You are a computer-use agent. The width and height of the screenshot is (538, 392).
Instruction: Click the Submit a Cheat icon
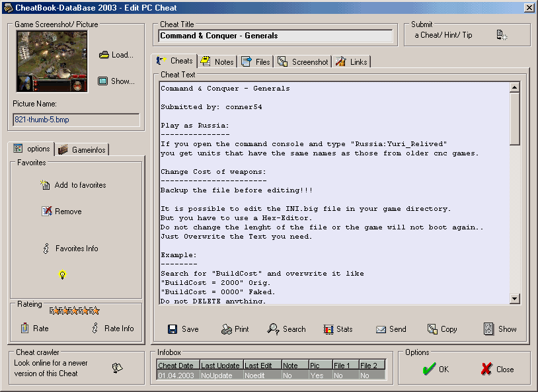(502, 36)
